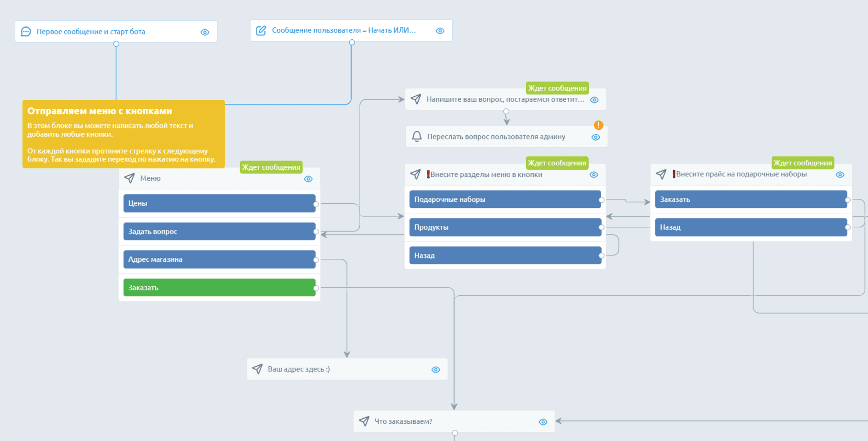Click the output connector of Задать вопрос button
This screenshot has height=441, width=868.
coord(316,232)
